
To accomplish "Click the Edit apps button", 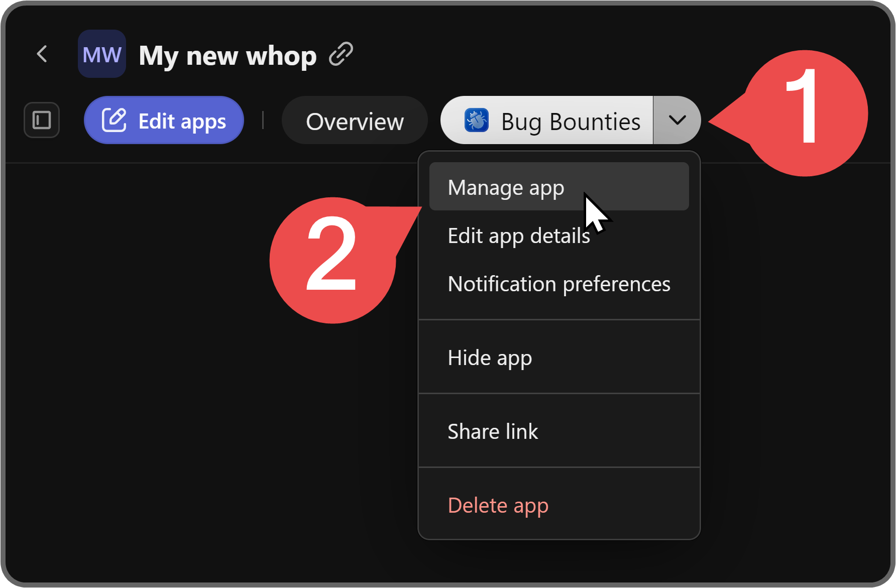I will click(164, 120).
